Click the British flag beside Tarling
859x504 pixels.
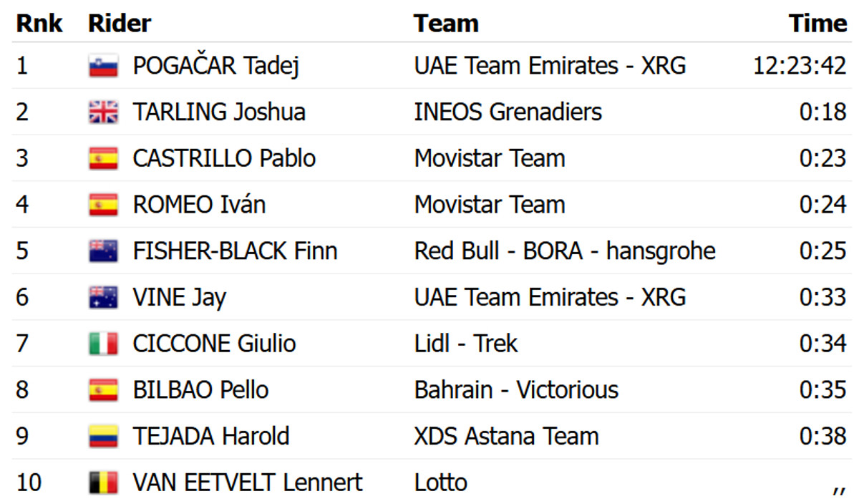coord(103,112)
